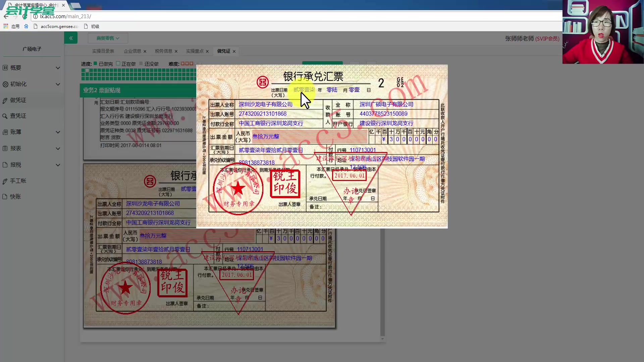644x362 pixels.
Task: Click the ICBC bank logo on enlarged draft
Action: tap(263, 82)
